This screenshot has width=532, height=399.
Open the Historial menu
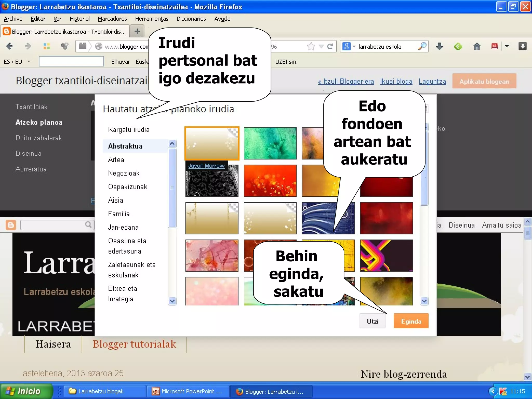(79, 19)
